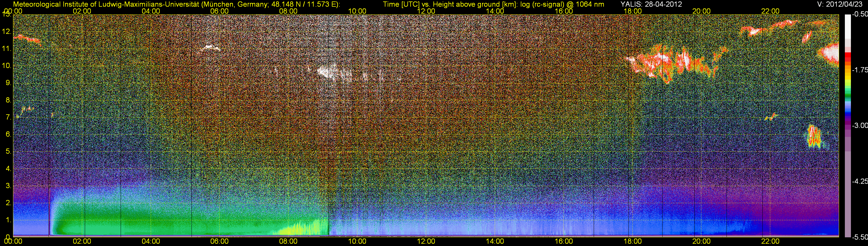Click the 7 km height axis label

(9, 117)
